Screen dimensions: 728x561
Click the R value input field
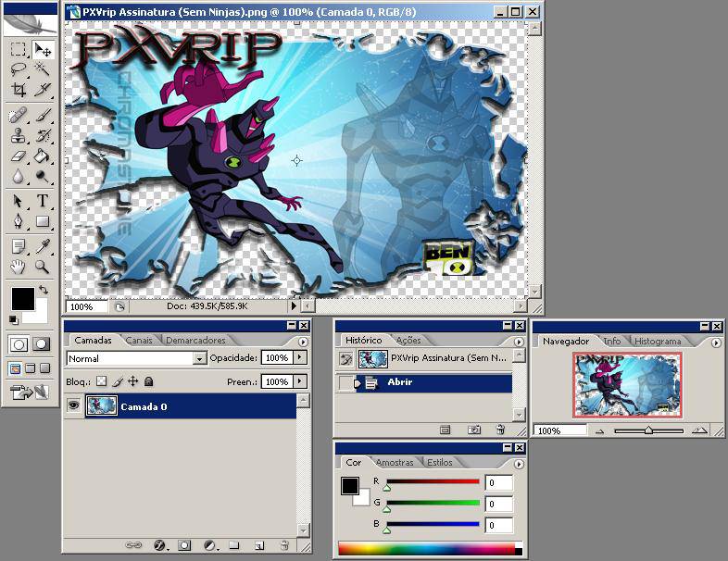point(498,482)
